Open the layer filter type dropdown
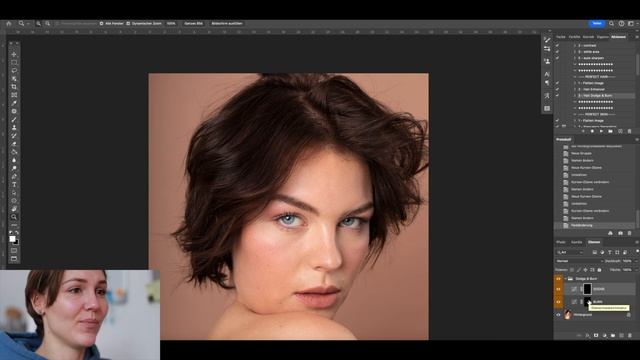640x360 pixels. [x=571, y=252]
